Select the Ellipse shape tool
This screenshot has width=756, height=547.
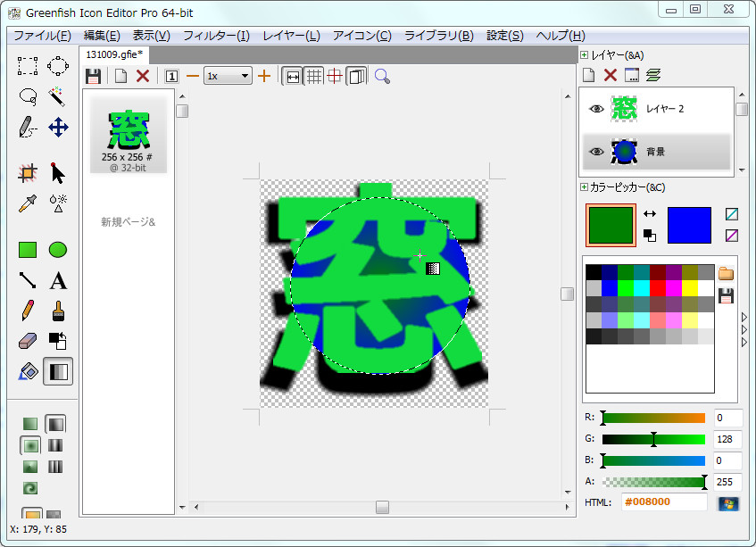pos(58,250)
